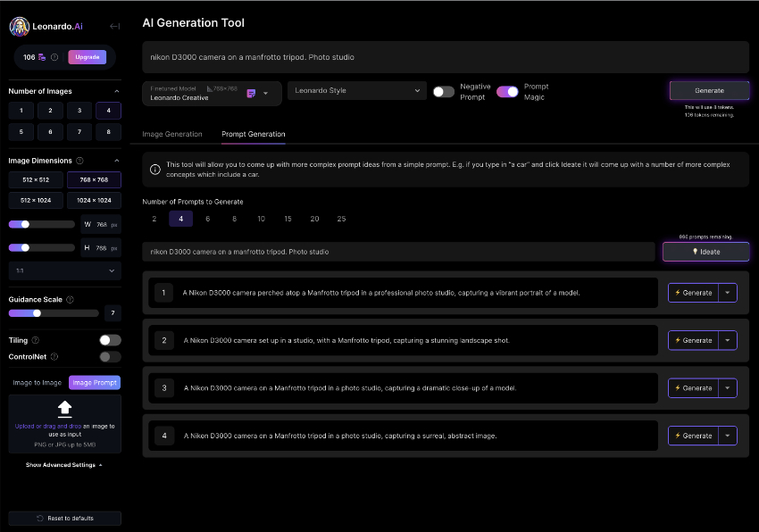Open Generate options arrow for prompt 1
This screenshot has height=532, width=759.
[728, 293]
